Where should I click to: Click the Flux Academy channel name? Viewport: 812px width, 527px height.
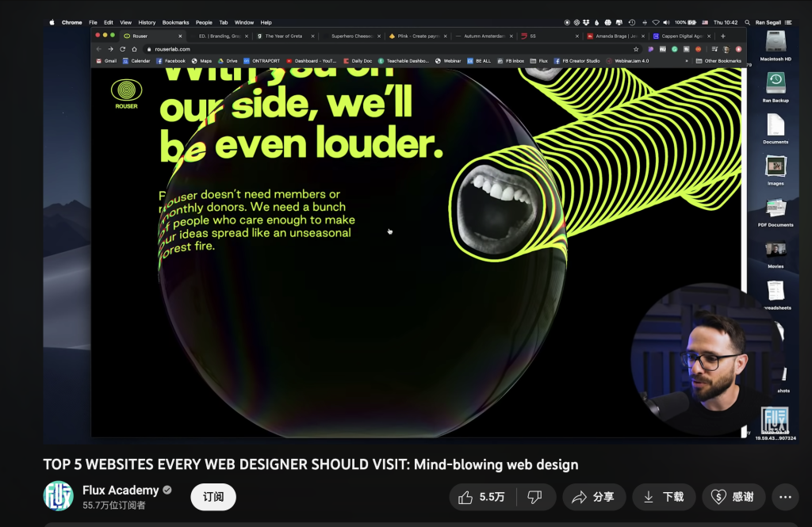pos(121,490)
